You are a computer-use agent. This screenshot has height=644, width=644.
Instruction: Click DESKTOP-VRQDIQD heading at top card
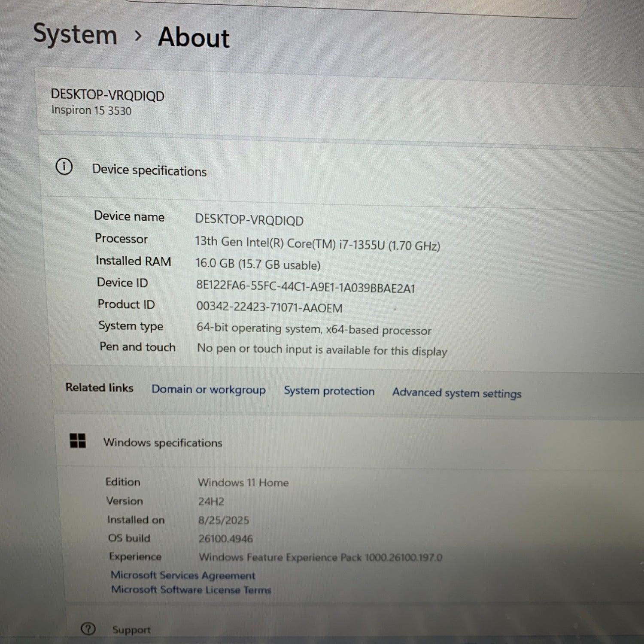pos(107,95)
